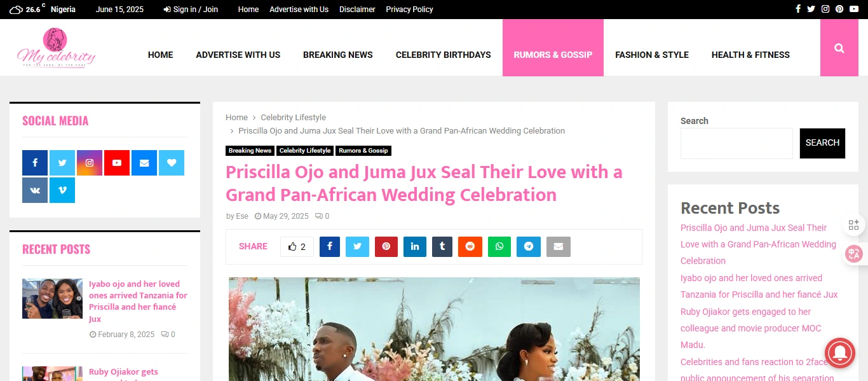Click the black SEARCH button
868x381 pixels.
point(822,143)
